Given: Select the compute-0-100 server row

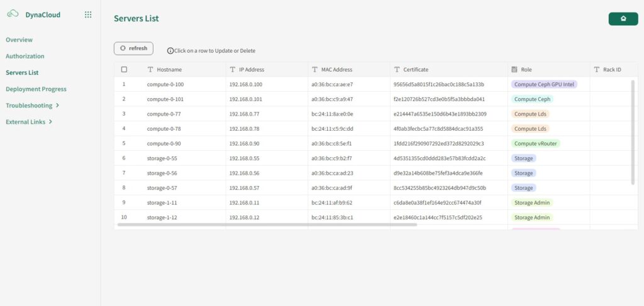Looking at the screenshot, I should point(165,84).
